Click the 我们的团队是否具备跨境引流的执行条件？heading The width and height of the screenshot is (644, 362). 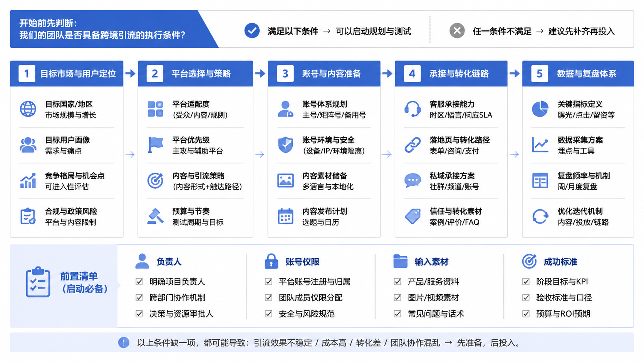[102, 35]
